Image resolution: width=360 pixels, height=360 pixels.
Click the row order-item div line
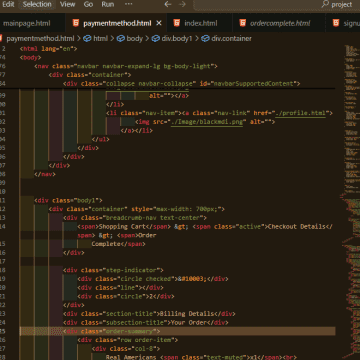pyautogui.click(x=127, y=340)
